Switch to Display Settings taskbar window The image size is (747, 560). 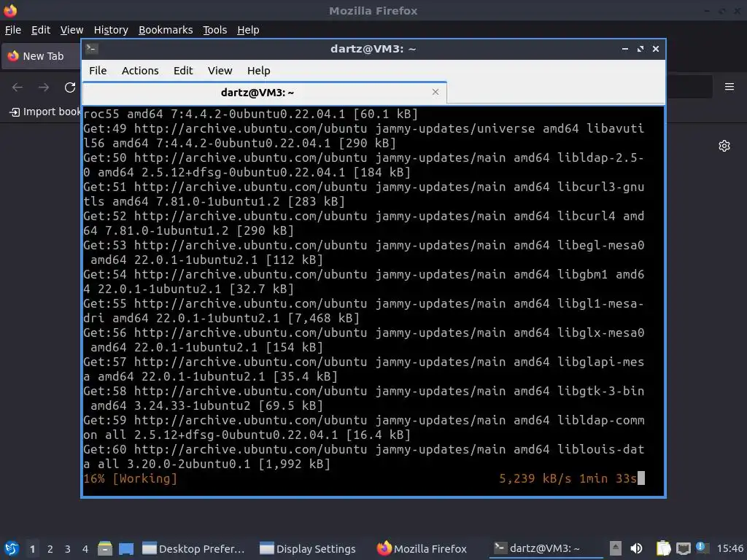click(x=309, y=549)
